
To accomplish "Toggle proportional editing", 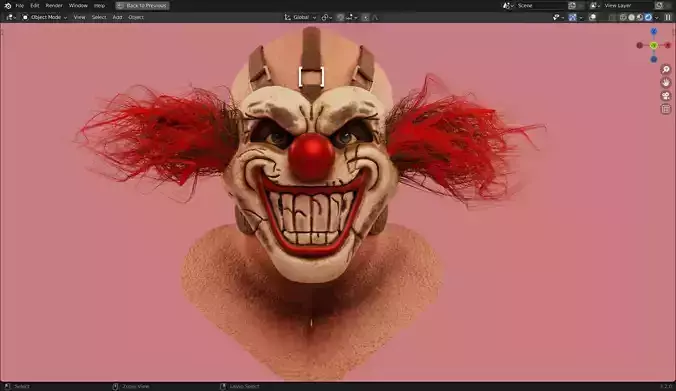I will (x=366, y=17).
